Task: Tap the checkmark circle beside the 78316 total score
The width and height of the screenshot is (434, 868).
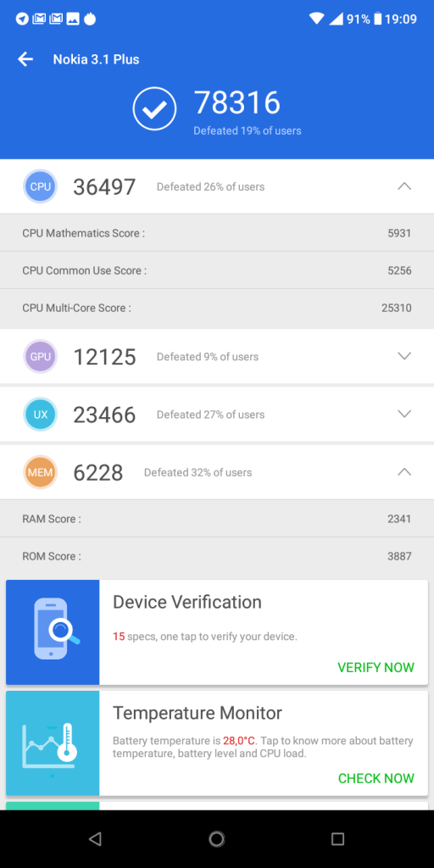Action: (154, 109)
